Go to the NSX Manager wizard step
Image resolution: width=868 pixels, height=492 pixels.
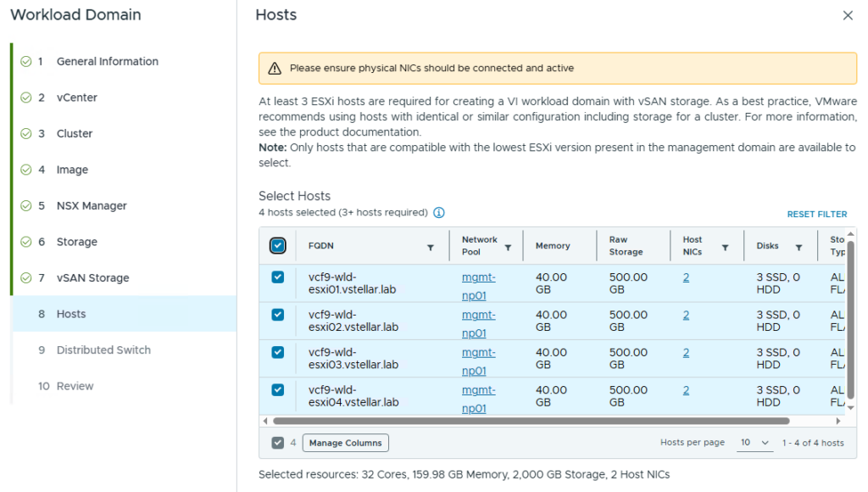point(92,205)
